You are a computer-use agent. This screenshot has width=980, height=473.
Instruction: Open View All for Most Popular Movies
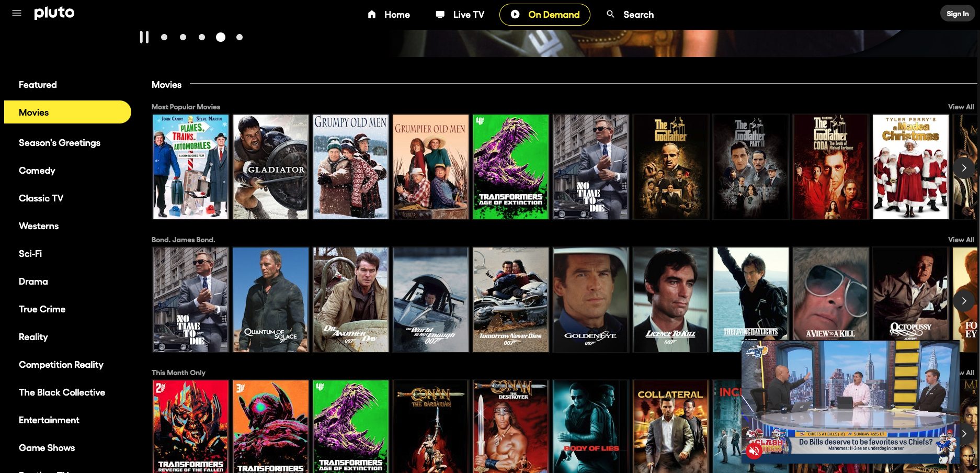coord(961,107)
